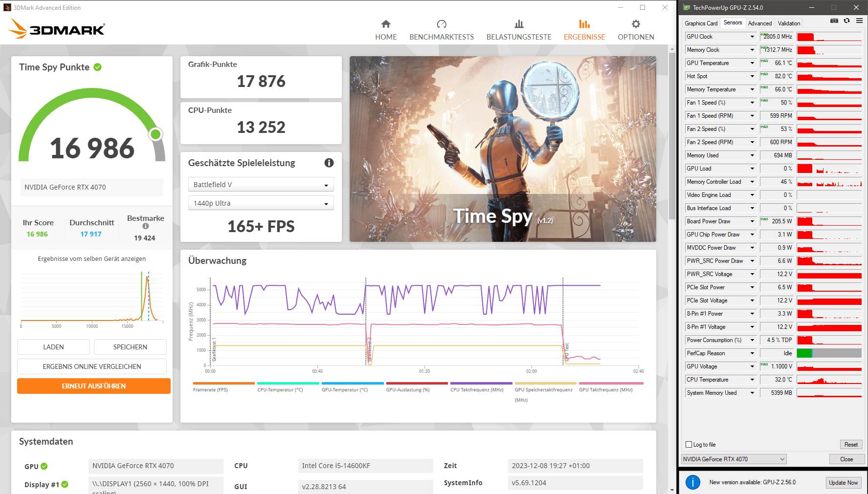
Task: Click ERGEBNIS ONLINE VERGLEICHEN
Action: pyautogui.click(x=92, y=366)
